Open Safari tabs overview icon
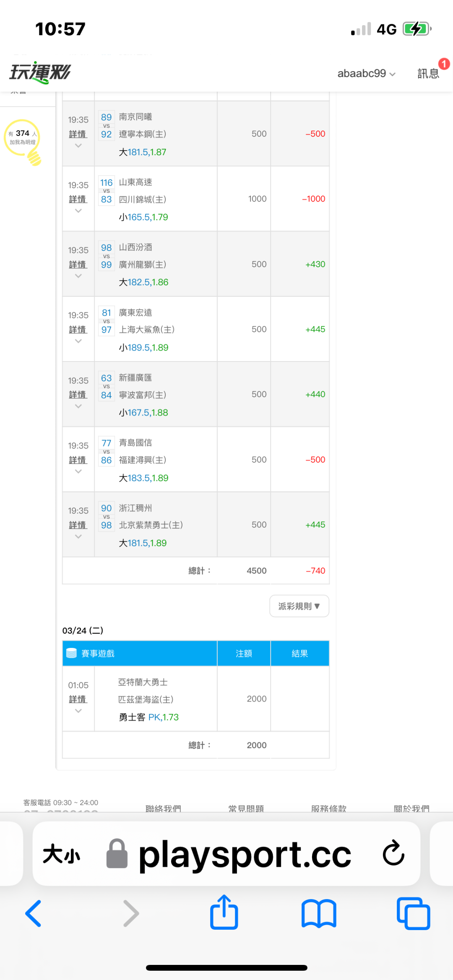 coord(413,913)
